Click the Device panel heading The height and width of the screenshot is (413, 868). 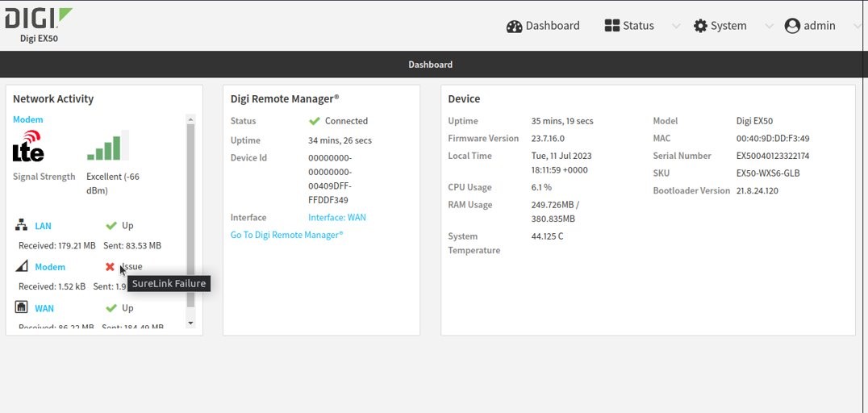pos(464,98)
